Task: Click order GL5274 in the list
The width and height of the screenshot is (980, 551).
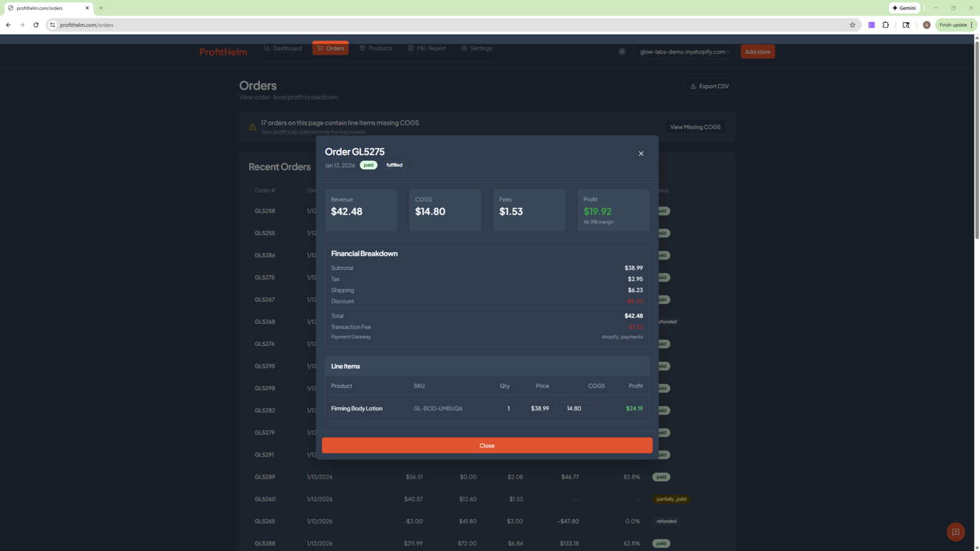Action: pyautogui.click(x=265, y=344)
